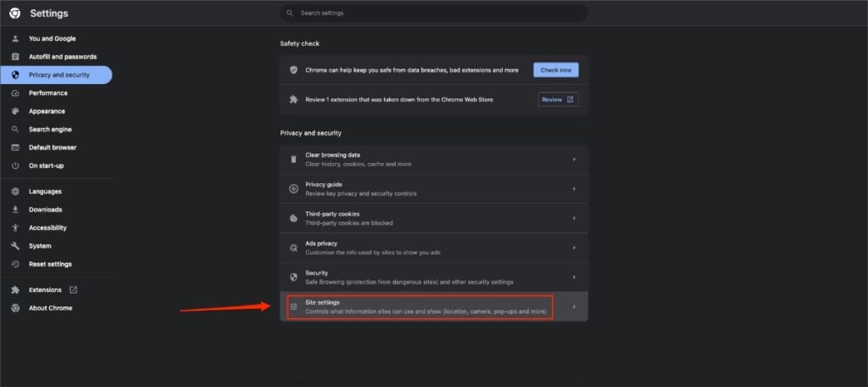Screen dimensions: 868x387
Task: Click the You and Google person icon
Action: pos(15,39)
